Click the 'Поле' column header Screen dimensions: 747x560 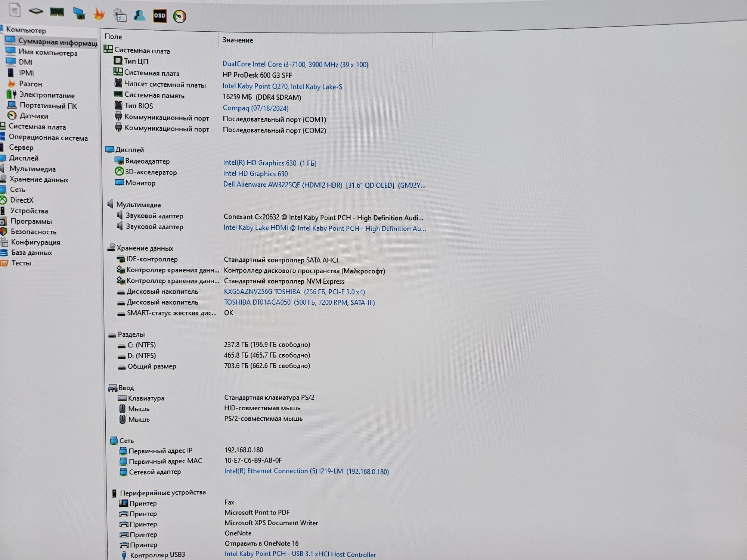pos(113,37)
